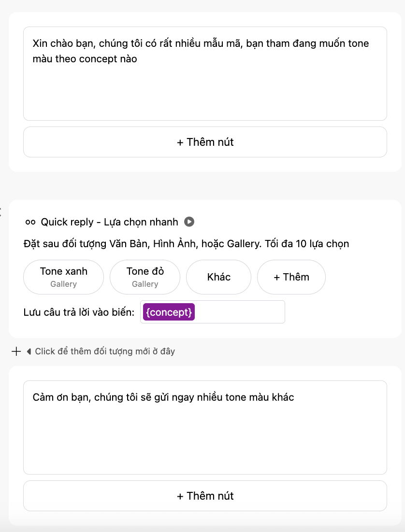The height and width of the screenshot is (532, 405).
Task: Click "+ Thêm nút" under the greeting message
Action: 205,142
